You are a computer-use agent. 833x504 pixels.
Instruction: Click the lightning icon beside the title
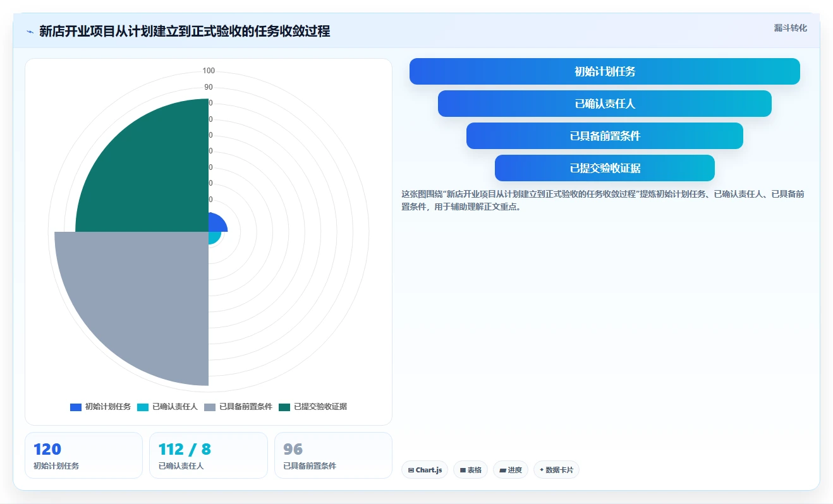[30, 32]
